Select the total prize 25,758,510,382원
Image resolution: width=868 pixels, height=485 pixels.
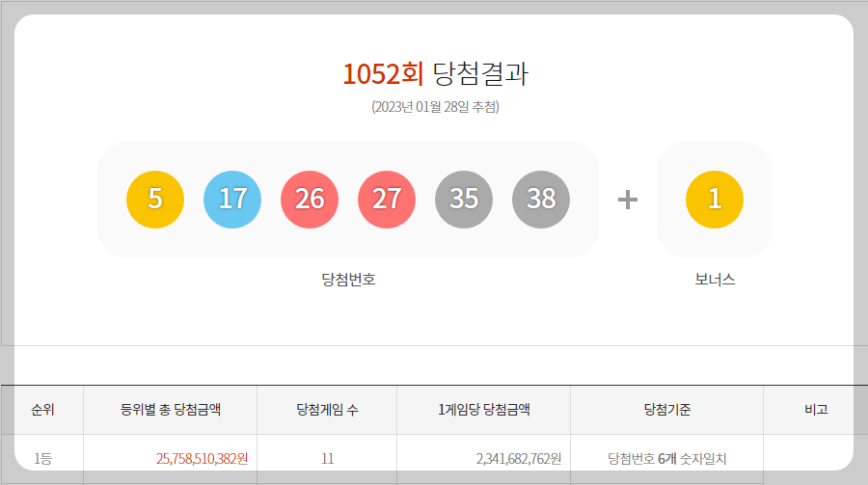click(x=203, y=458)
